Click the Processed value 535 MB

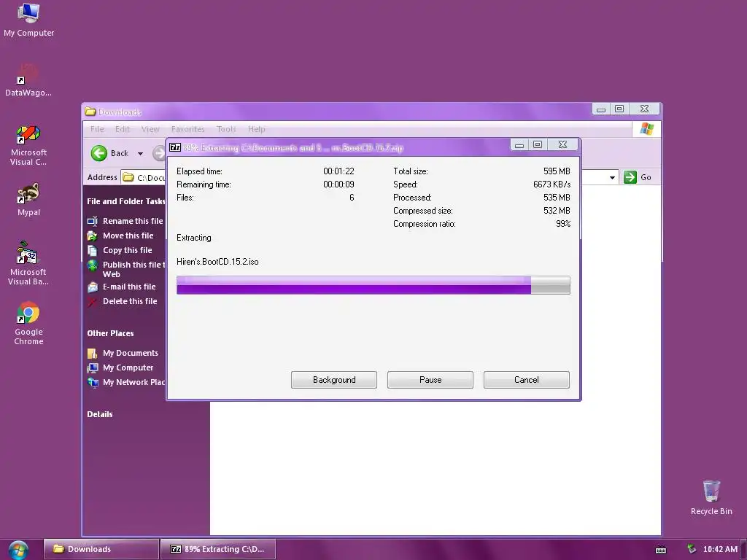point(557,198)
